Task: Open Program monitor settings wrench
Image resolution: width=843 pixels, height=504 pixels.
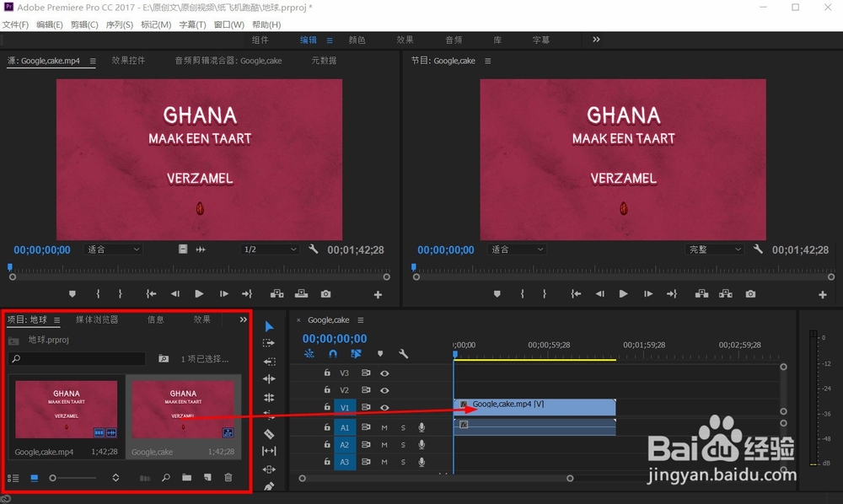Action: point(758,249)
